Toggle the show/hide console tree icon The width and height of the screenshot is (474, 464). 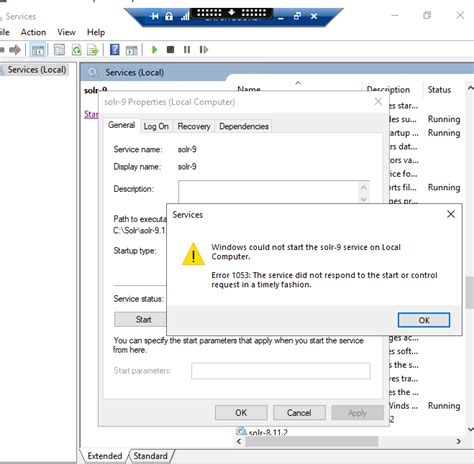[38, 50]
